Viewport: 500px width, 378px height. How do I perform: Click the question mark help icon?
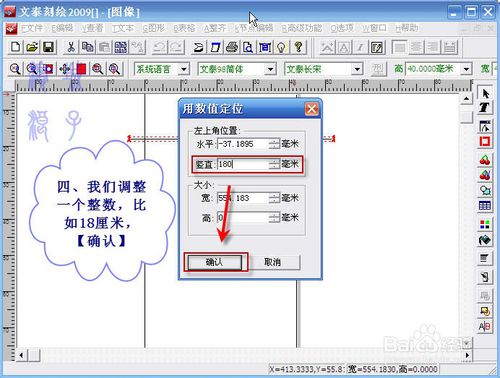click(299, 47)
